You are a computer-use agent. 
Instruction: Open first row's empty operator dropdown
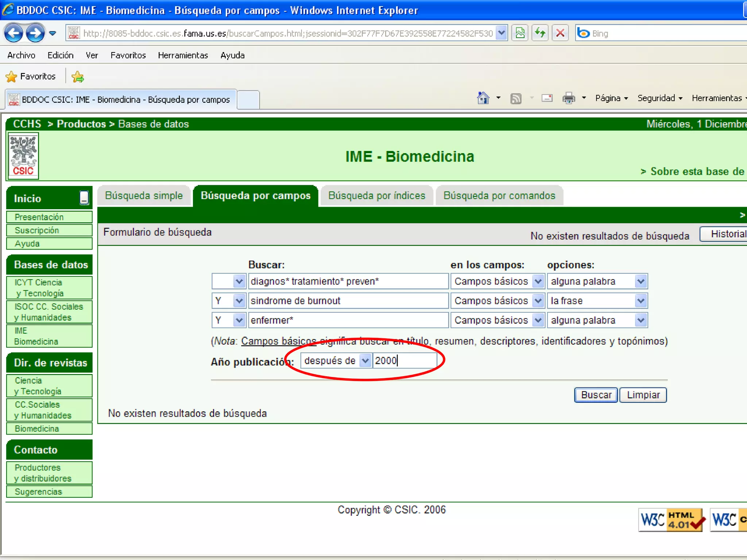239,281
